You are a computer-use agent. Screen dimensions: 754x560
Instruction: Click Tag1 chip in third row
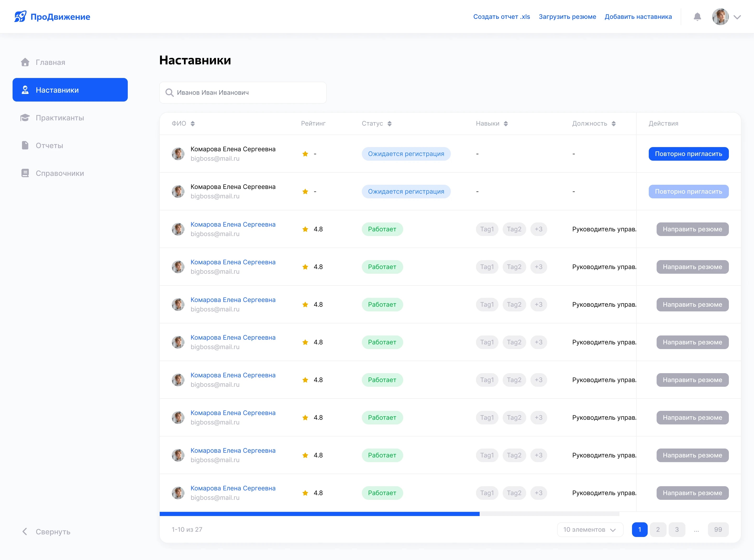(487, 229)
